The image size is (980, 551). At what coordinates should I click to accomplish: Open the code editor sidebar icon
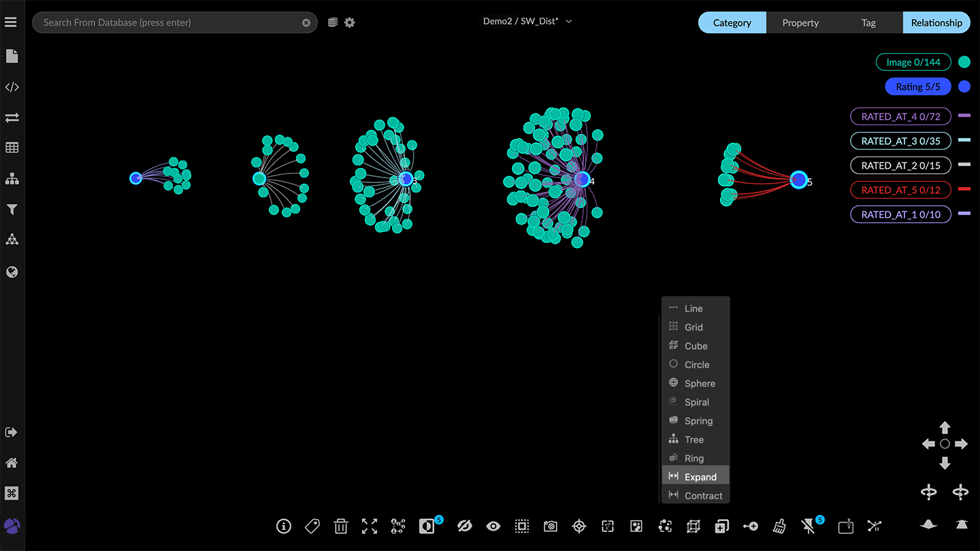[x=12, y=87]
